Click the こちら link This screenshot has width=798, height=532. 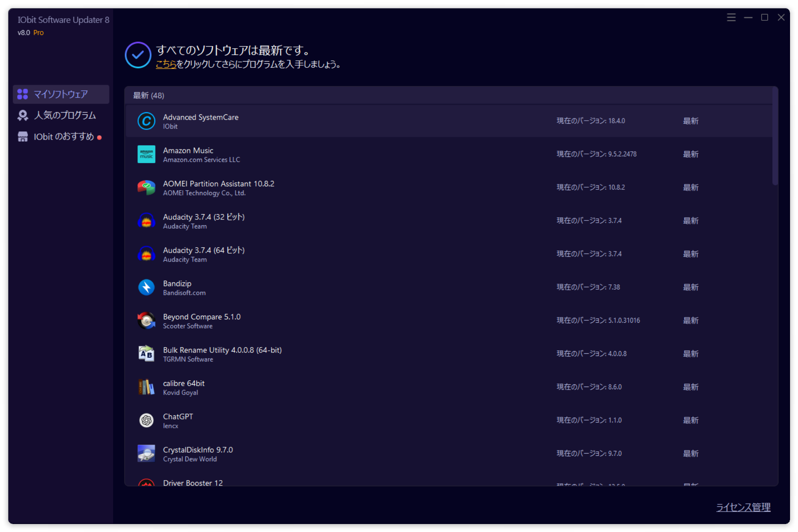166,64
